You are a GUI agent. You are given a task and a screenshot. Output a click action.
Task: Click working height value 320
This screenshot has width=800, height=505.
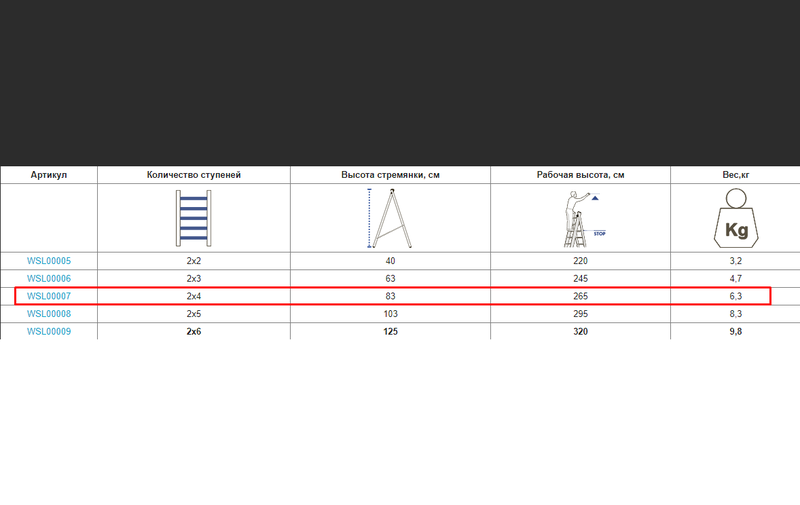[581, 332]
